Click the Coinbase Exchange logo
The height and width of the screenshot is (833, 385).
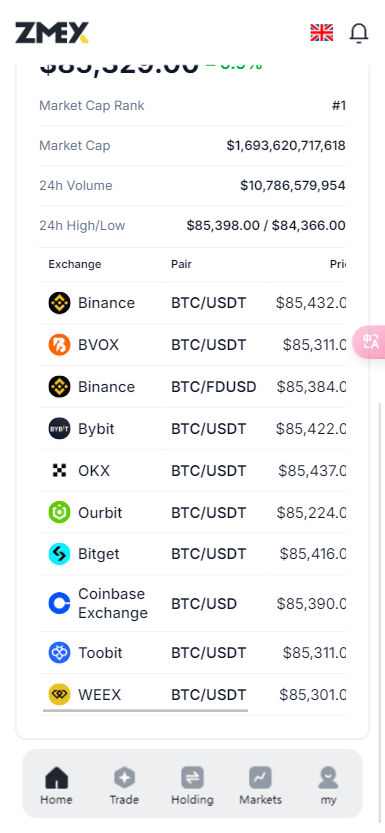click(59, 604)
